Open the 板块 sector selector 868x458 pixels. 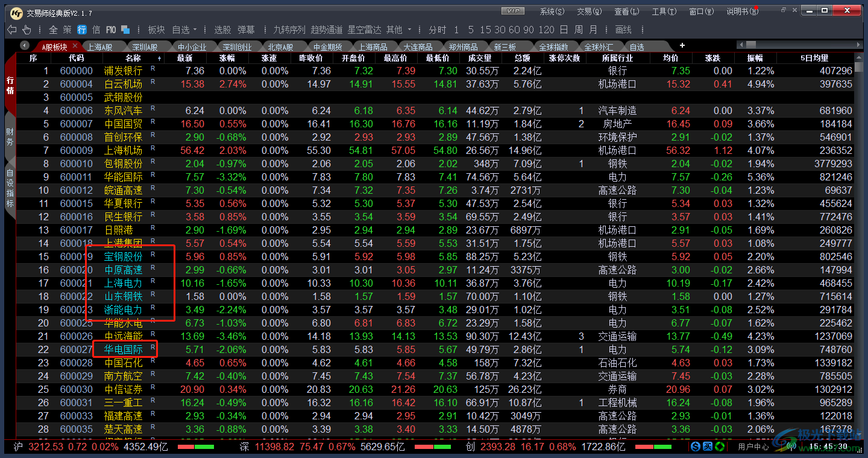pos(156,30)
